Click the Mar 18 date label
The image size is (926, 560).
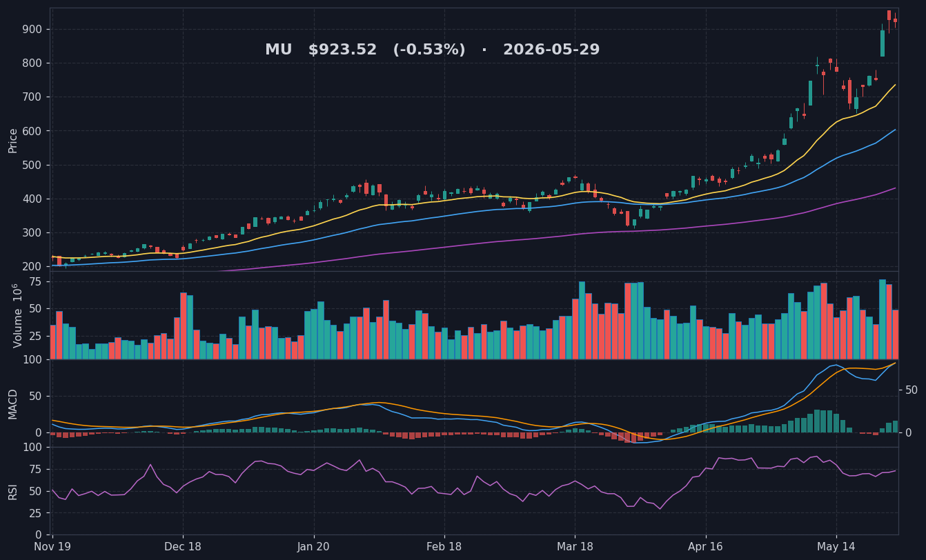click(575, 547)
